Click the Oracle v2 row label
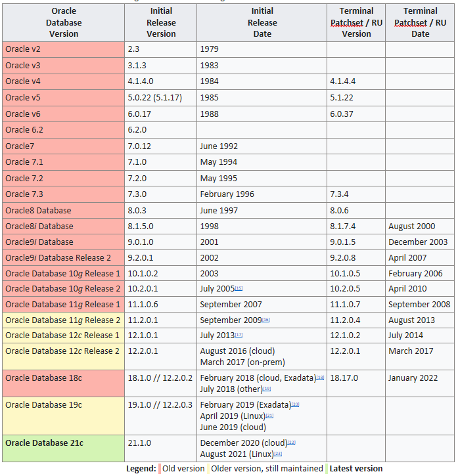Image resolution: width=458 pixels, height=476 pixels. (22, 49)
